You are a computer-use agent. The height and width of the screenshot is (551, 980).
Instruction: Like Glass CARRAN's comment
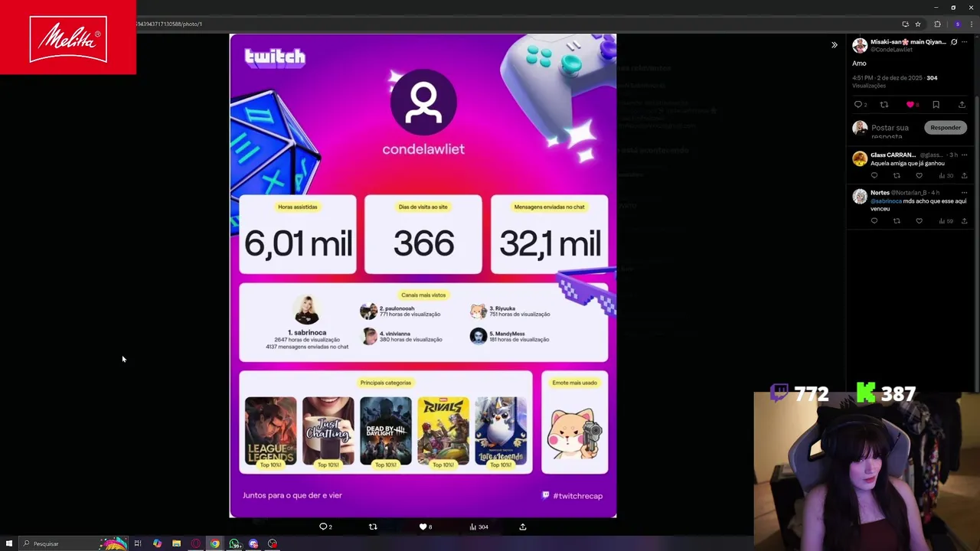pyautogui.click(x=920, y=176)
